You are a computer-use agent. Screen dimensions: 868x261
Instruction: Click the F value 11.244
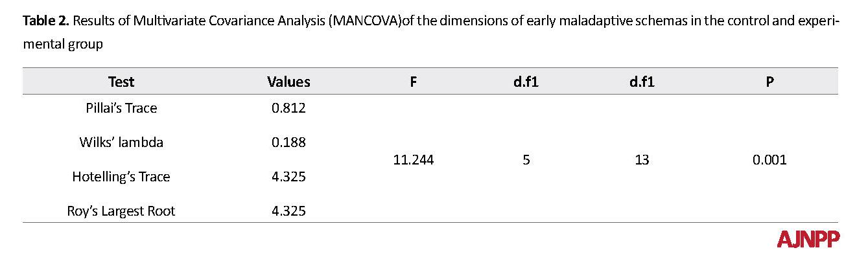pyautogui.click(x=413, y=160)
